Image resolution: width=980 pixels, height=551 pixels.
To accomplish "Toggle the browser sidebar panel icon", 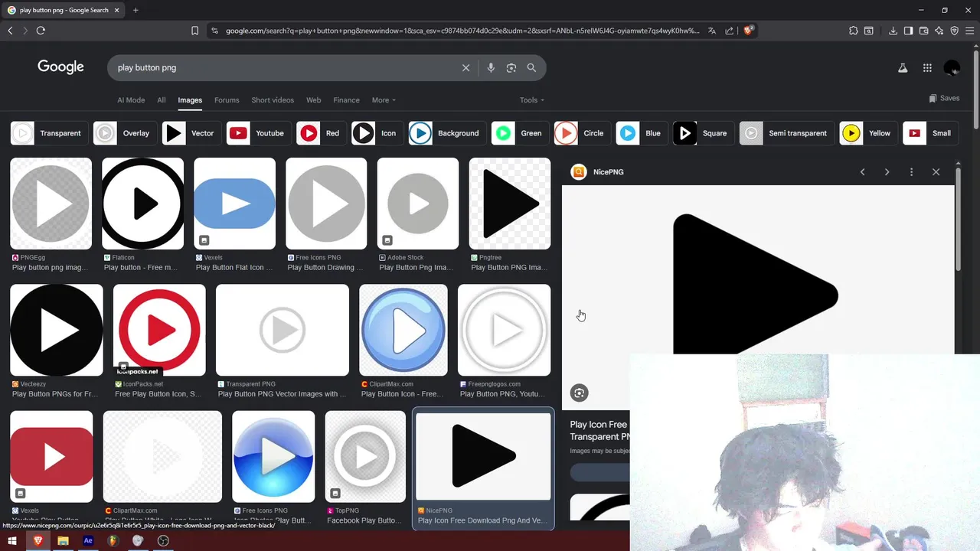I will point(908,31).
